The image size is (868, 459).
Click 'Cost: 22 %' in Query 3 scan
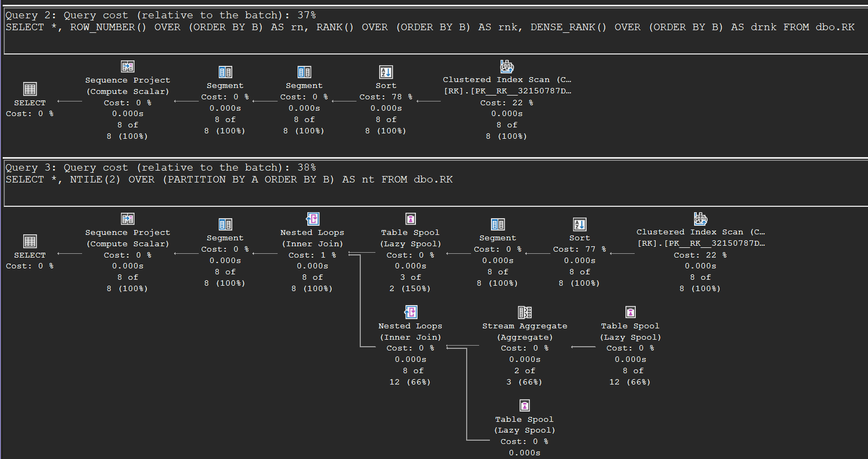[700, 255]
